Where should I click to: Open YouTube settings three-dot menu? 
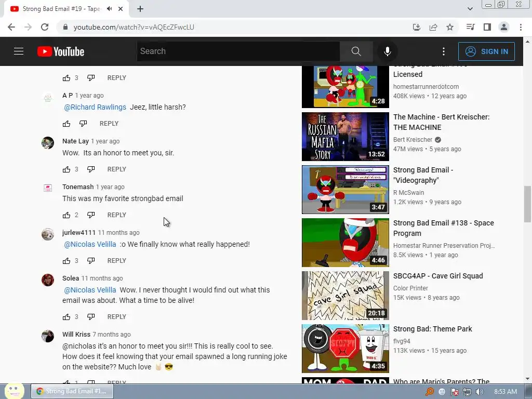coord(444,51)
